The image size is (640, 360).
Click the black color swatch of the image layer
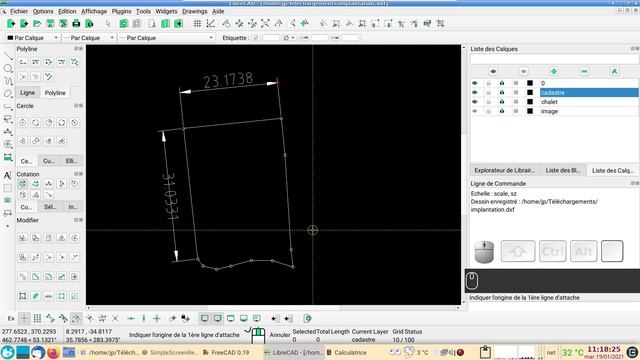click(530, 111)
